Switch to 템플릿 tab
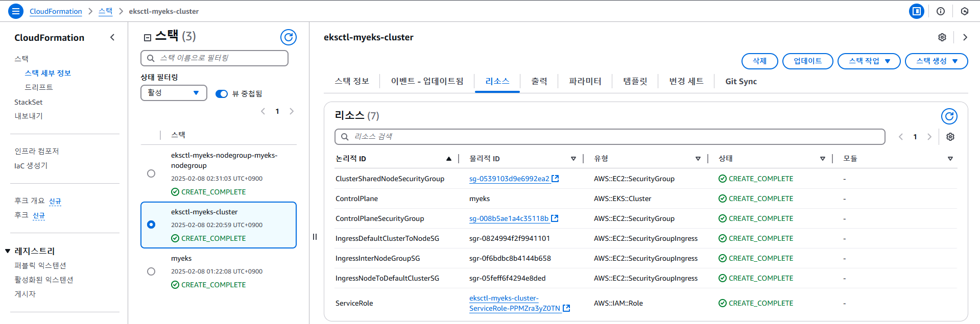This screenshot has height=324, width=980. [x=635, y=81]
